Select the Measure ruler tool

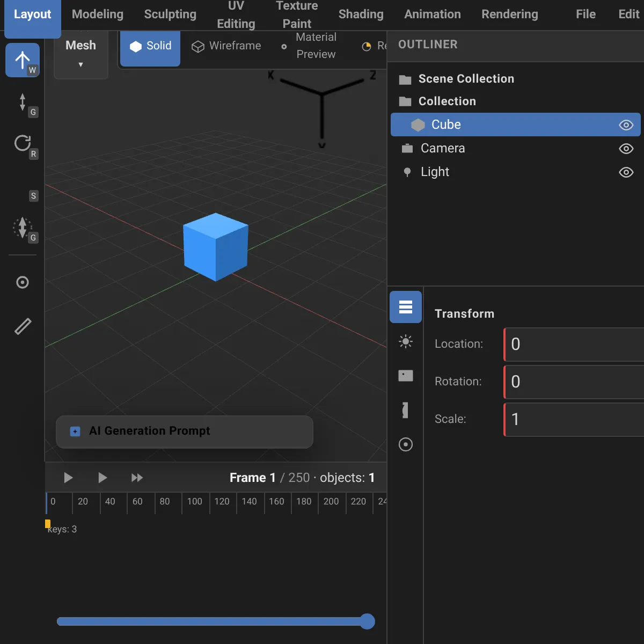click(x=23, y=326)
